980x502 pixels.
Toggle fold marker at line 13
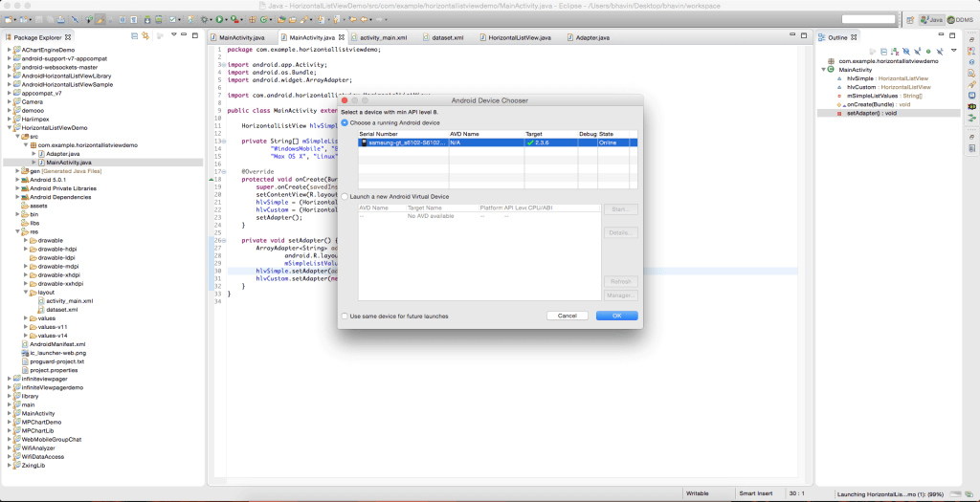[222, 141]
